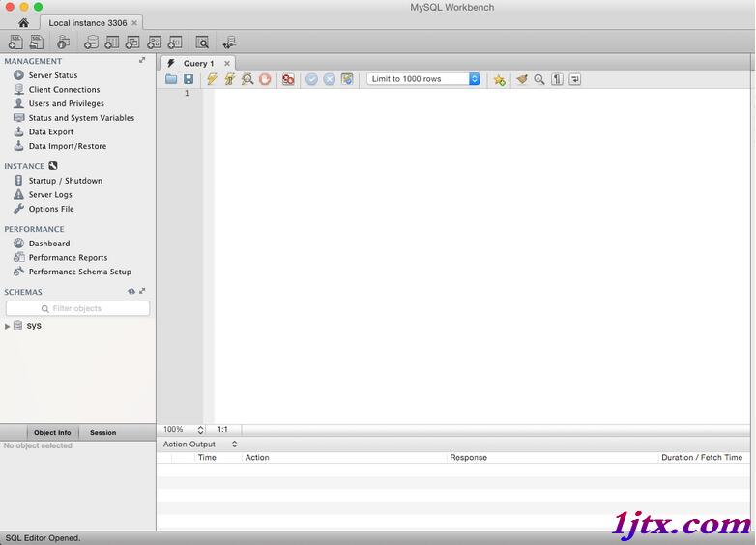Toggle invisible characters display

pyautogui.click(x=557, y=79)
